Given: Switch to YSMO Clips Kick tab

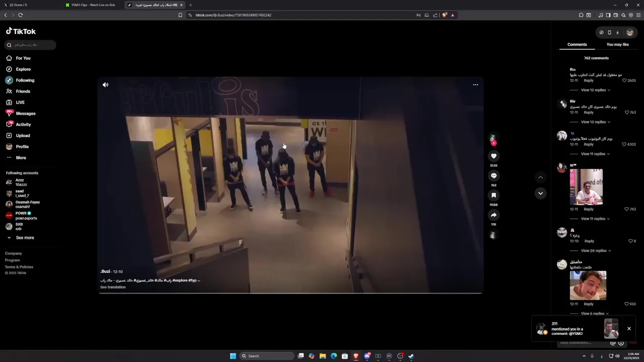Looking at the screenshot, I should [x=93, y=5].
